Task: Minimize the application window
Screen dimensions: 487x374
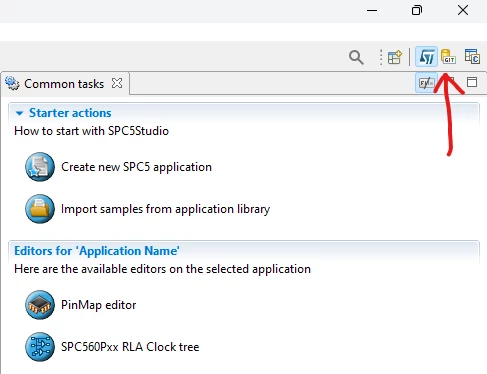Action: tap(372, 10)
